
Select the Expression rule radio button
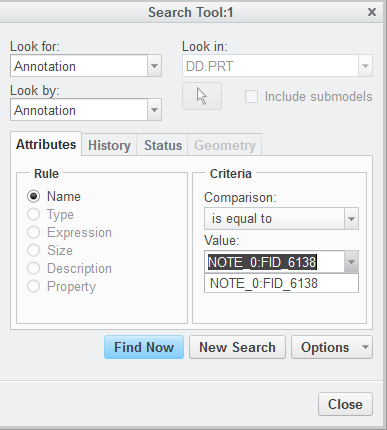[x=33, y=232]
